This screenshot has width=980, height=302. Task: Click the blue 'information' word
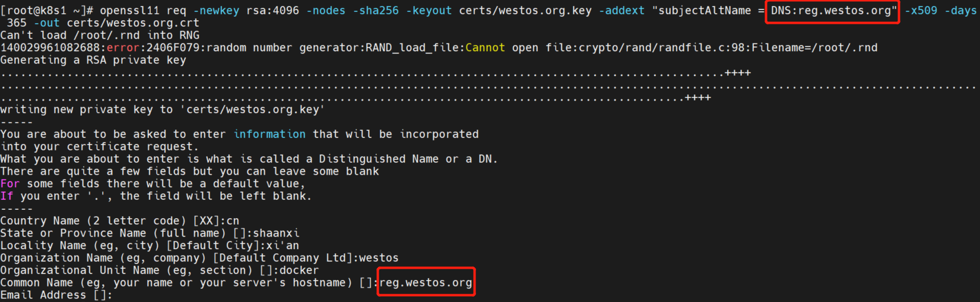click(x=269, y=134)
